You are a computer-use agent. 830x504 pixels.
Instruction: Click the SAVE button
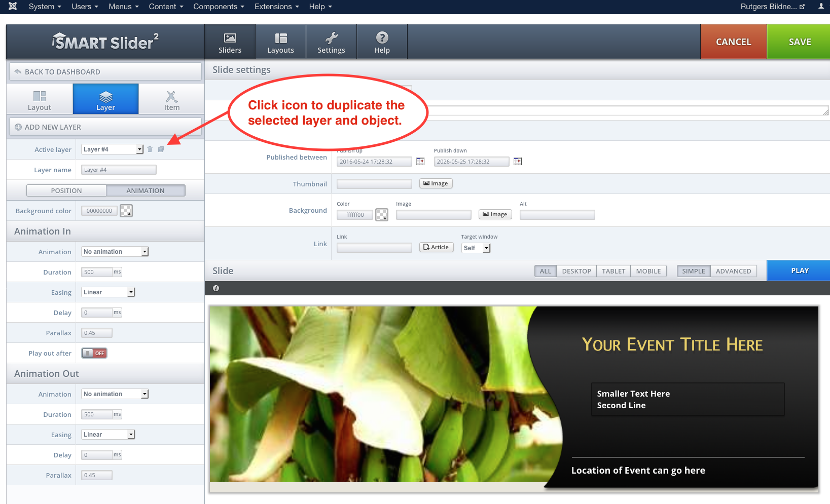coord(799,42)
